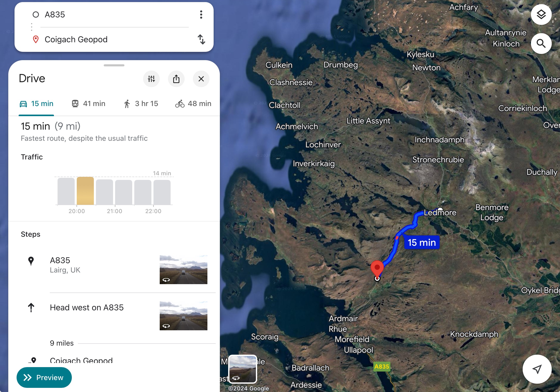This screenshot has width=560, height=392.
Task: Click the first grey traffic bar before 20:00
Action: click(x=66, y=191)
